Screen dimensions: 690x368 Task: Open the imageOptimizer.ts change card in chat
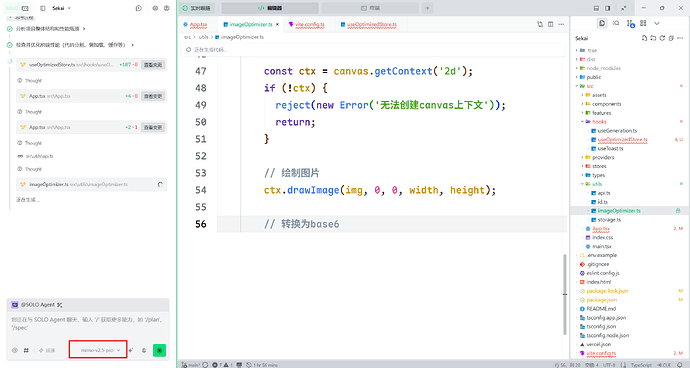pyautogui.click(x=92, y=184)
